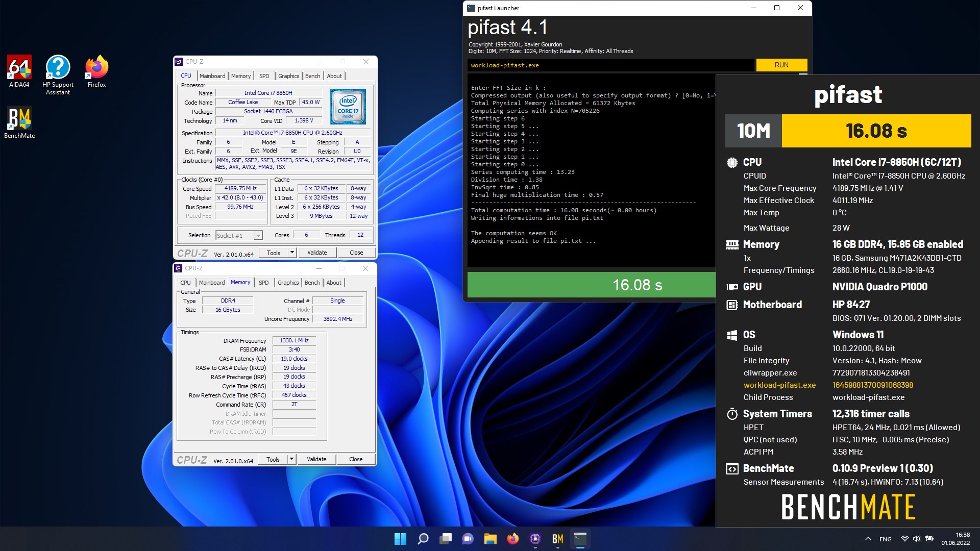This screenshot has height=551, width=980.
Task: Switch to CPU tab in lower CPU-Z window
Action: coord(185,283)
